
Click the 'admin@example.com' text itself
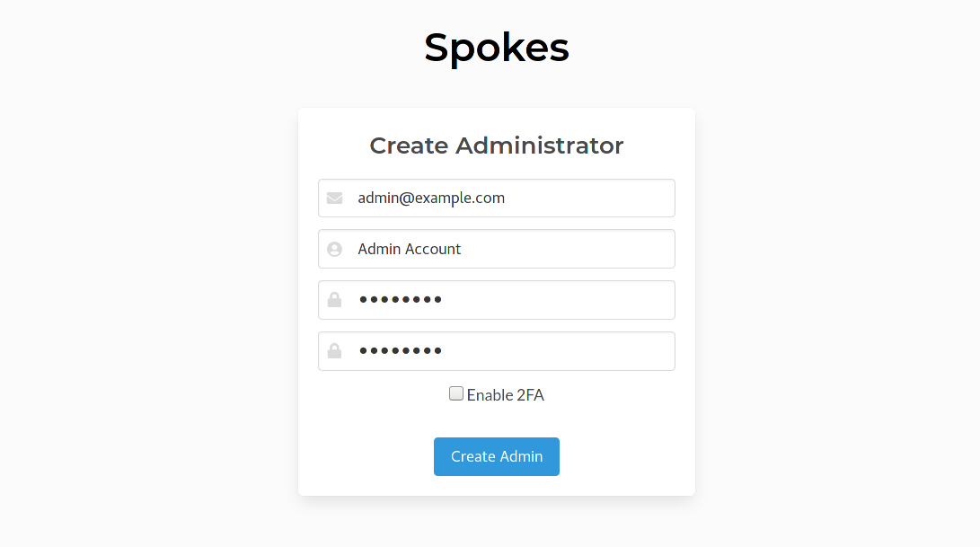(x=431, y=199)
